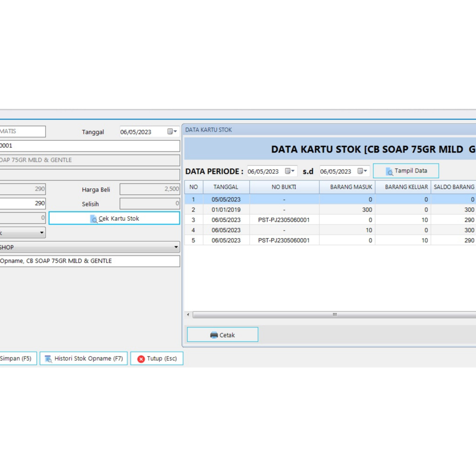476x476 pixels.
Task: Click the horizontal scrollbar thumb of stock table
Action: pos(334,315)
